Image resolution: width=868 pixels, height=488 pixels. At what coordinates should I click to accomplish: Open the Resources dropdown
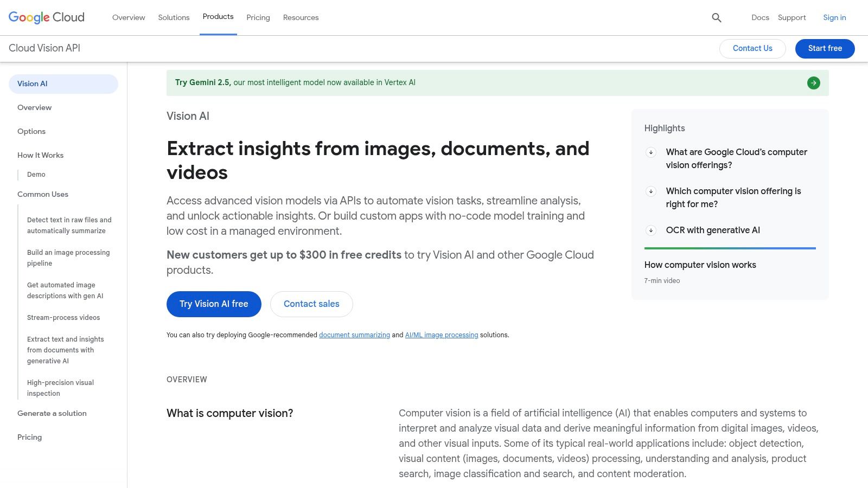(301, 17)
